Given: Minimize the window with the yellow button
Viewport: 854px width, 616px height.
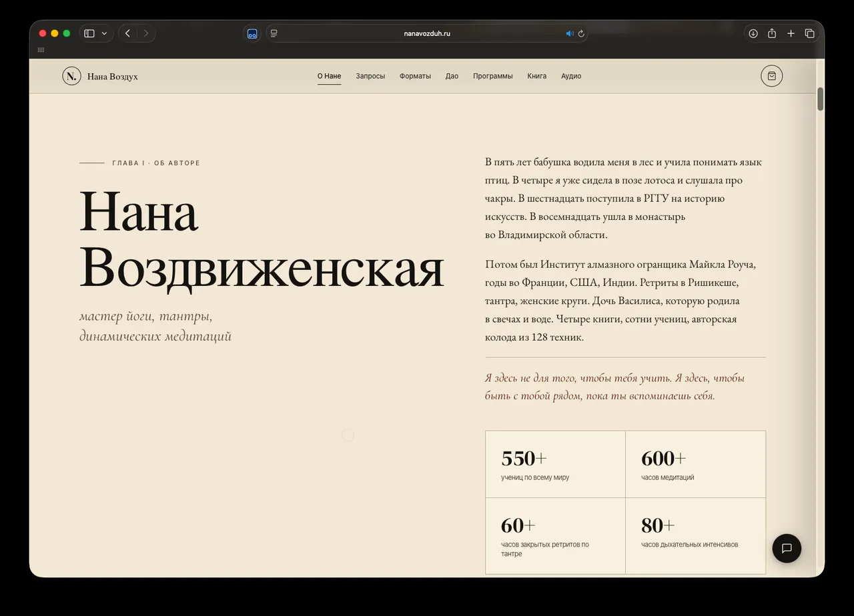Looking at the screenshot, I should pyautogui.click(x=55, y=33).
